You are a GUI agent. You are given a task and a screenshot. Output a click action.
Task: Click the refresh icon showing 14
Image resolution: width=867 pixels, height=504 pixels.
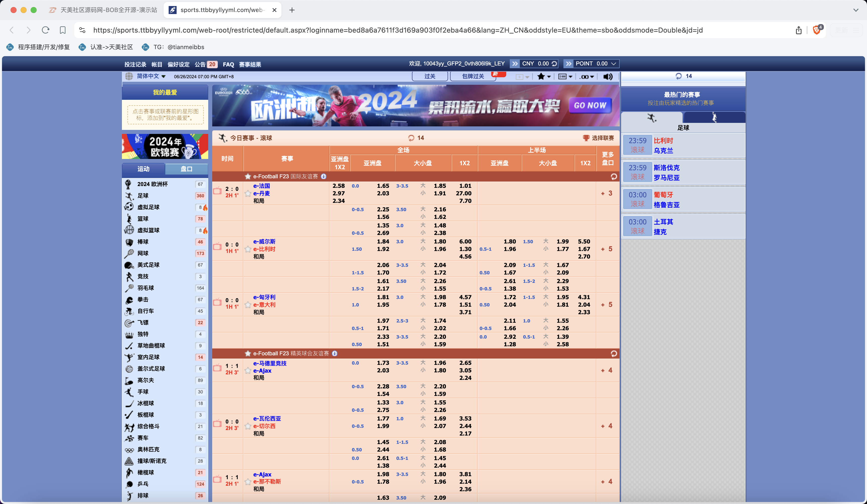[x=411, y=137]
